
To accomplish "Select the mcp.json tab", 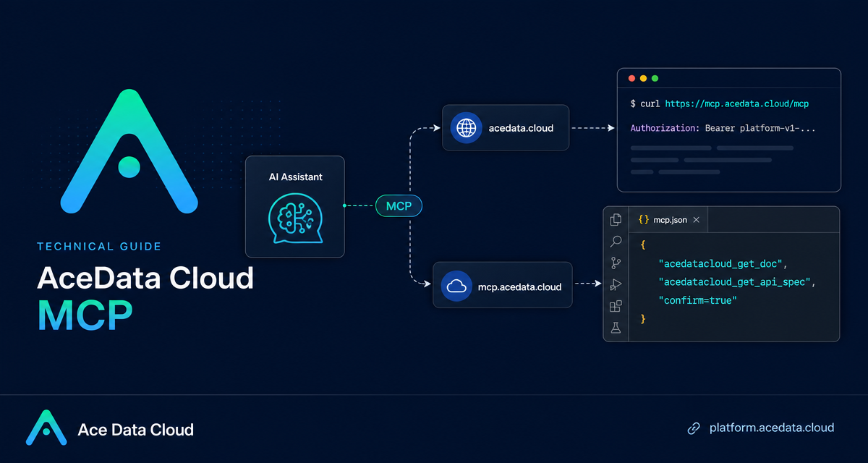I will (x=668, y=220).
